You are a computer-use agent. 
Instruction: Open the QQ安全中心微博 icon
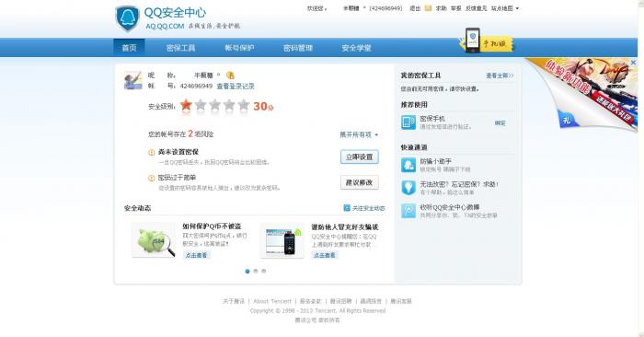click(x=408, y=211)
